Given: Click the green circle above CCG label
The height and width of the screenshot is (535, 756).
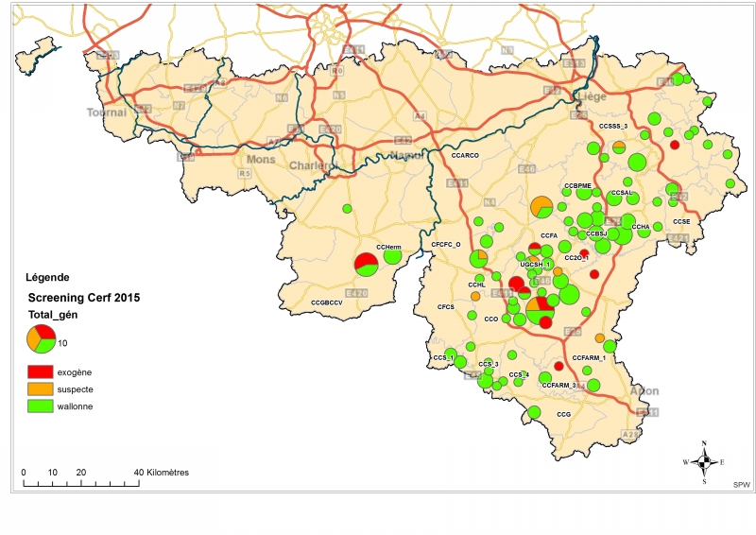Looking at the screenshot, I should pyautogui.click(x=534, y=412).
